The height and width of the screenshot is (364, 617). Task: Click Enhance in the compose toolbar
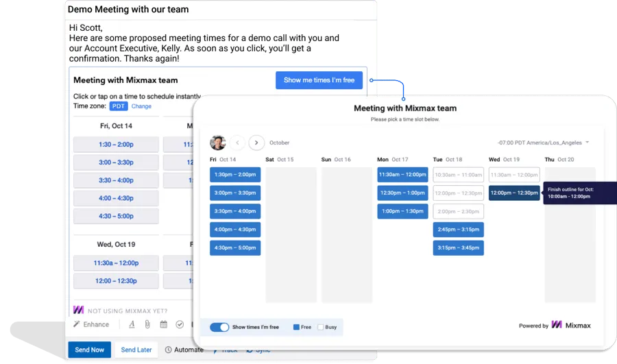[91, 324]
